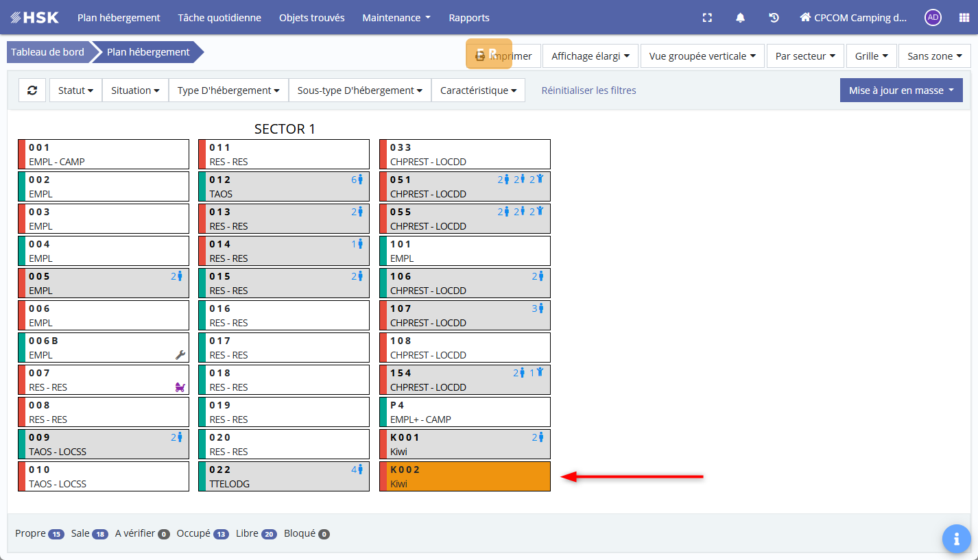Click the Tableau de bord breadcrumb
978x560 pixels.
(x=47, y=52)
